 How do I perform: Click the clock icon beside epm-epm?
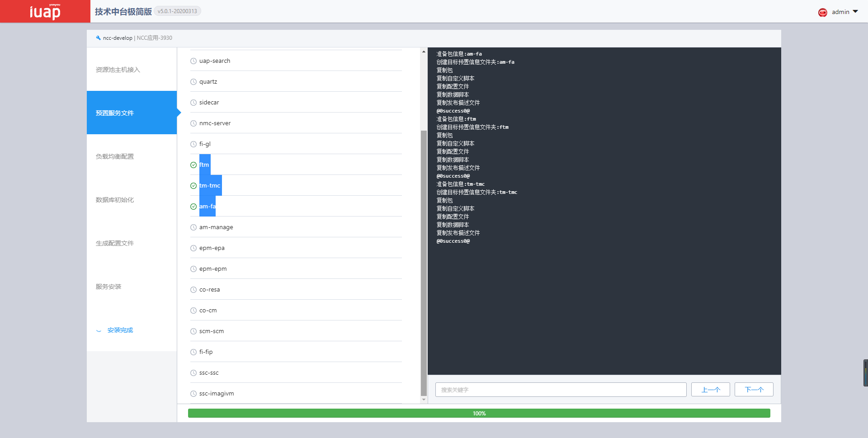coord(193,269)
